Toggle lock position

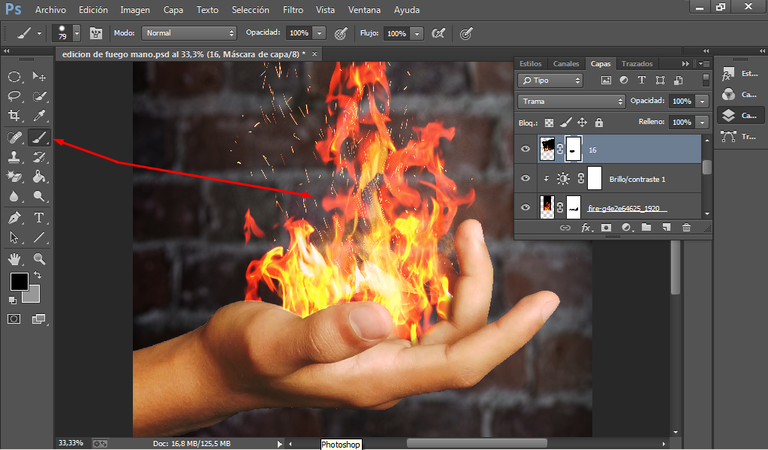(582, 122)
